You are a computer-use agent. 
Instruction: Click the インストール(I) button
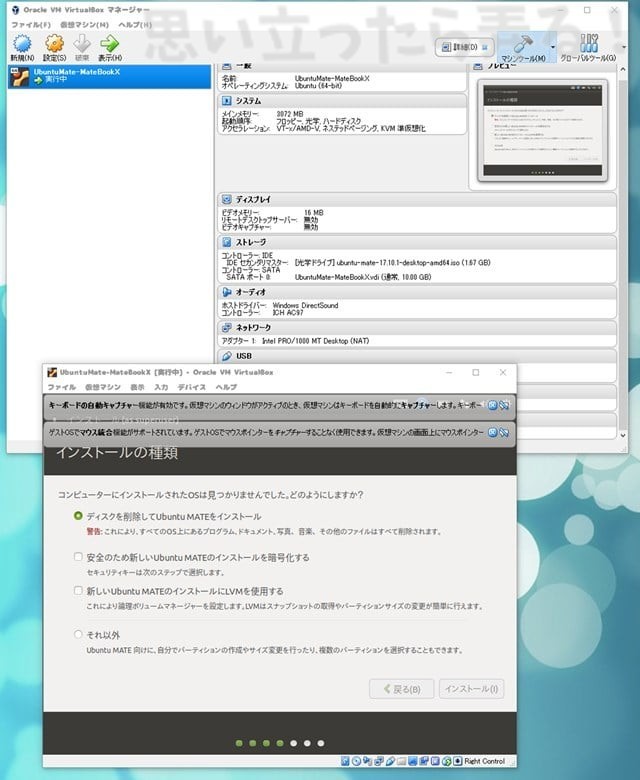pos(471,689)
